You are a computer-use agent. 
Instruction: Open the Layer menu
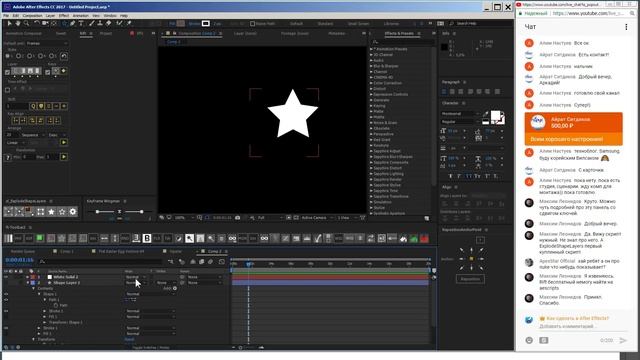coord(50,16)
